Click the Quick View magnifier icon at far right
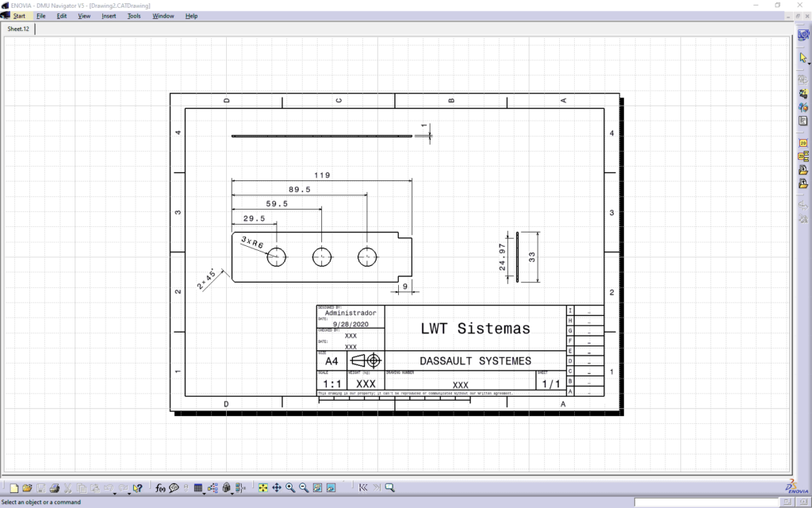This screenshot has height=508, width=812. pos(389,487)
